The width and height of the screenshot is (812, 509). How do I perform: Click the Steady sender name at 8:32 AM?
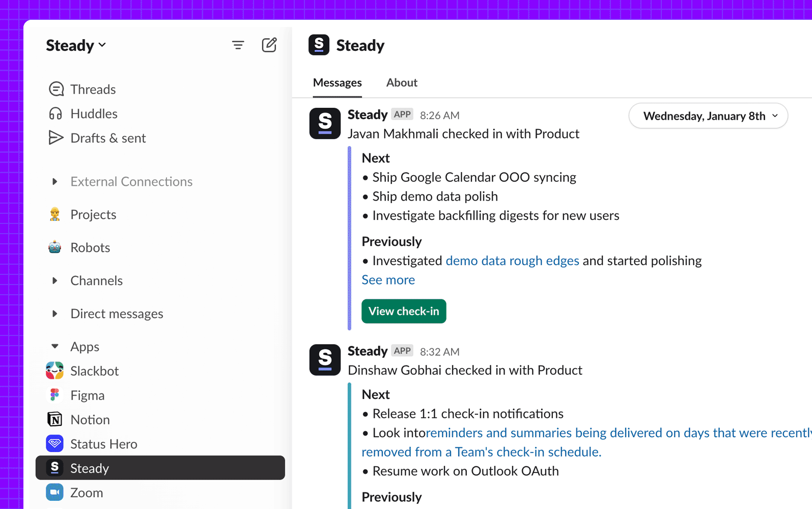point(368,351)
